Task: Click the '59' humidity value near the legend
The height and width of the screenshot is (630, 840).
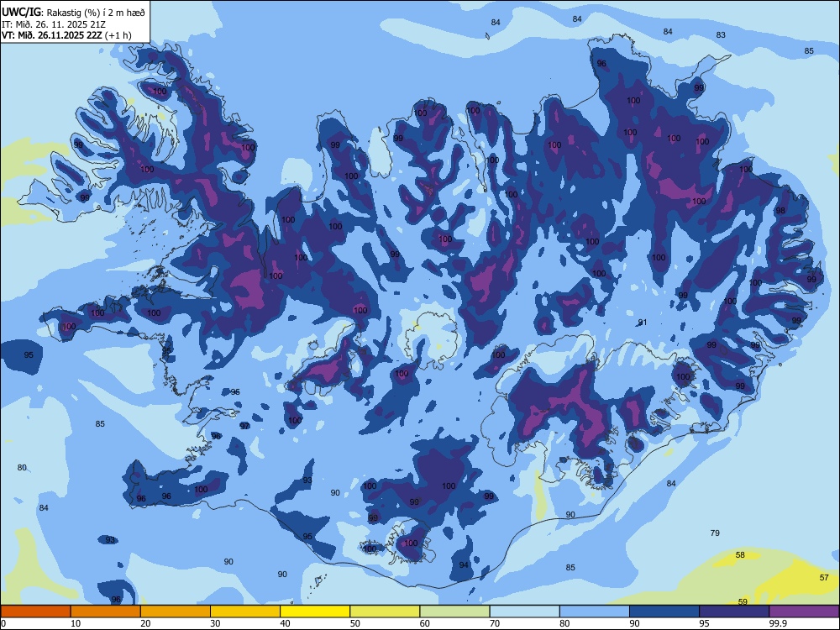Action: [x=743, y=601]
